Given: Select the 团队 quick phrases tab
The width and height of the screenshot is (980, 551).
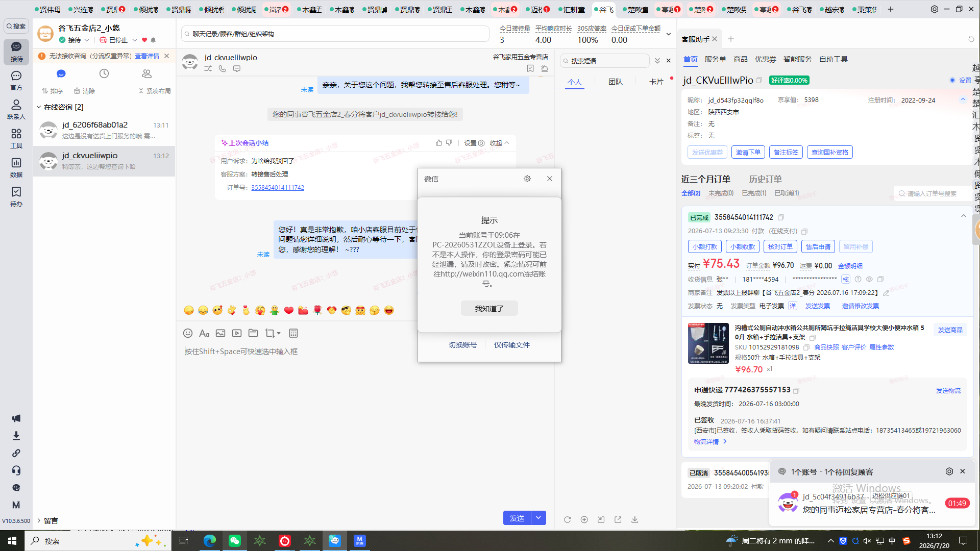Looking at the screenshot, I should click(616, 82).
